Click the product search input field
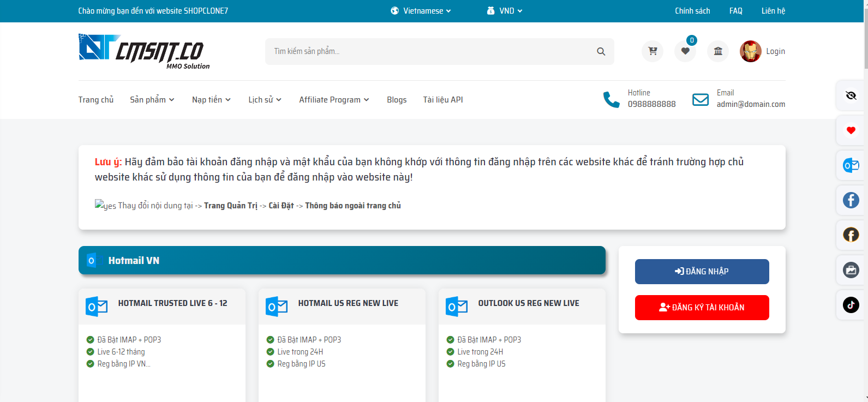 431,51
